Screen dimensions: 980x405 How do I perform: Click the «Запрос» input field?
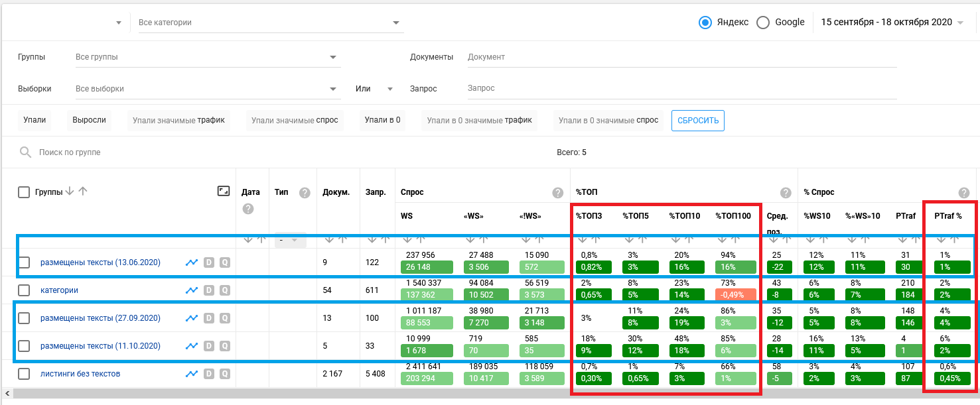682,89
